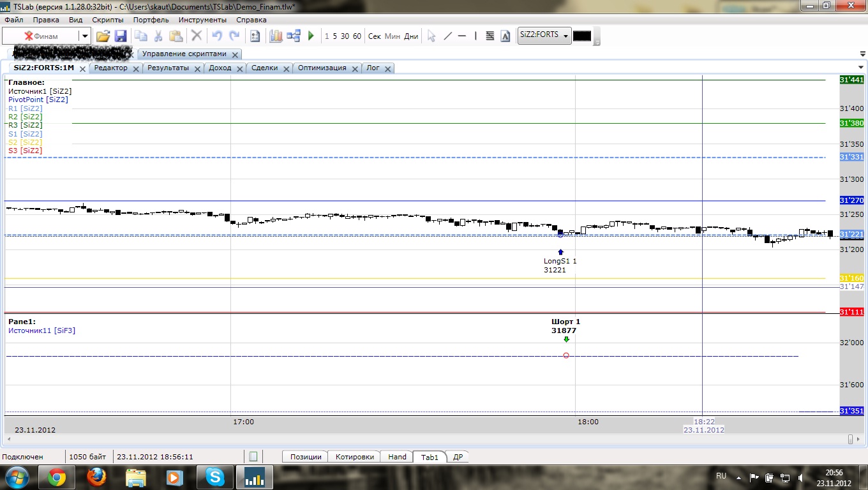The width and height of the screenshot is (868, 490).
Task: Open the Скрипты menu
Action: (x=108, y=20)
